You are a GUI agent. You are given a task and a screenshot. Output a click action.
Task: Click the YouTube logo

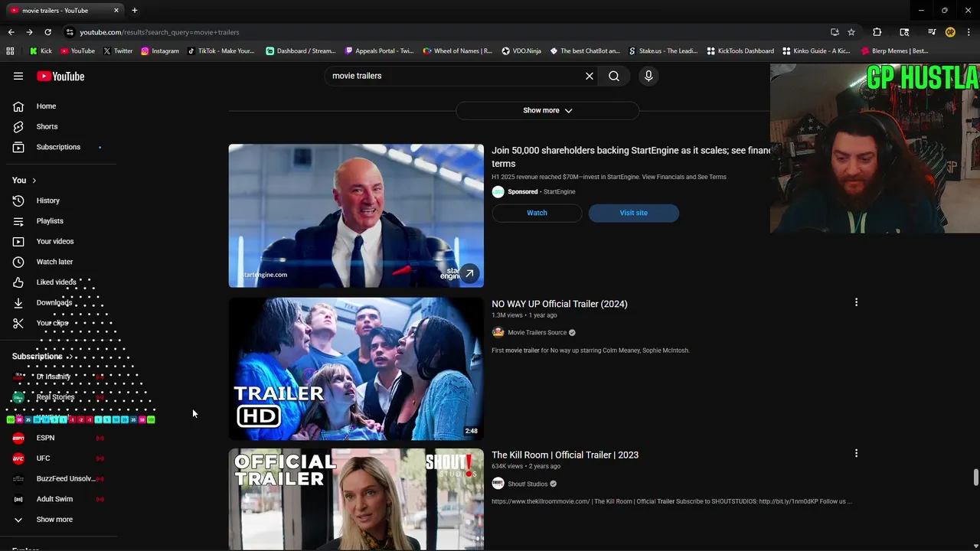click(x=60, y=76)
